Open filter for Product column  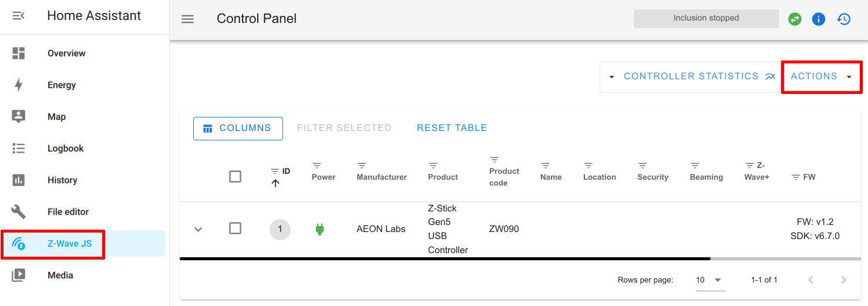[x=433, y=166]
